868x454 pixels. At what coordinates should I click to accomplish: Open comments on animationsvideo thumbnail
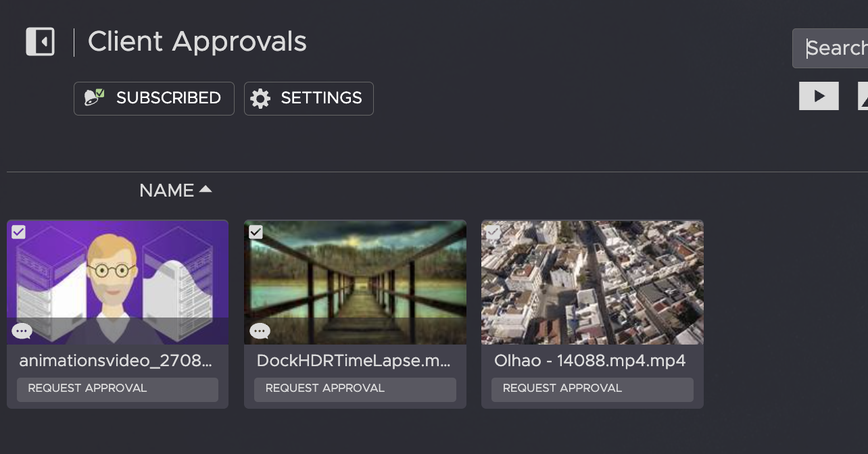click(22, 331)
